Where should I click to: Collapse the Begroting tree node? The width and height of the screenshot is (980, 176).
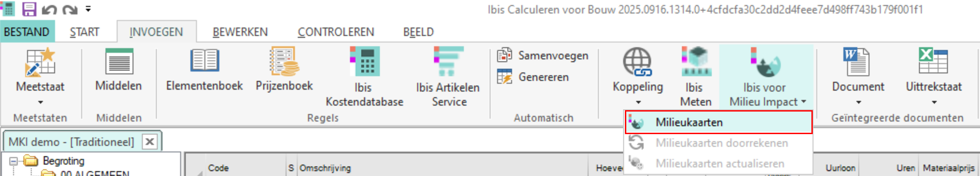[14, 160]
